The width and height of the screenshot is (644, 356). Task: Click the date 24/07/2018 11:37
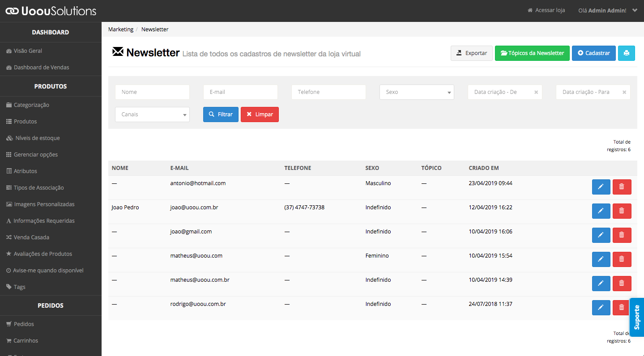[490, 304]
